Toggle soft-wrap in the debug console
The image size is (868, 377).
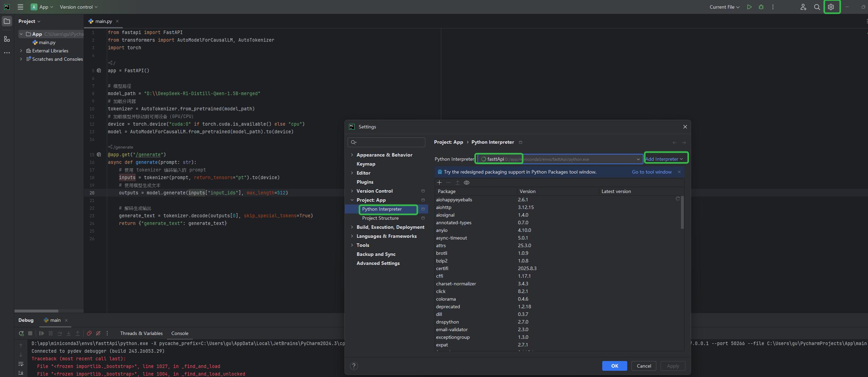point(21,364)
